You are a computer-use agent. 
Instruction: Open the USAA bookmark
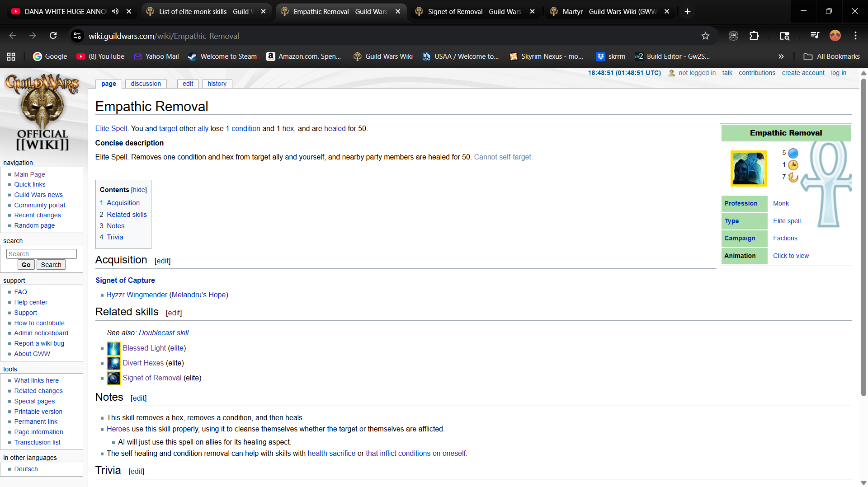[x=461, y=56]
